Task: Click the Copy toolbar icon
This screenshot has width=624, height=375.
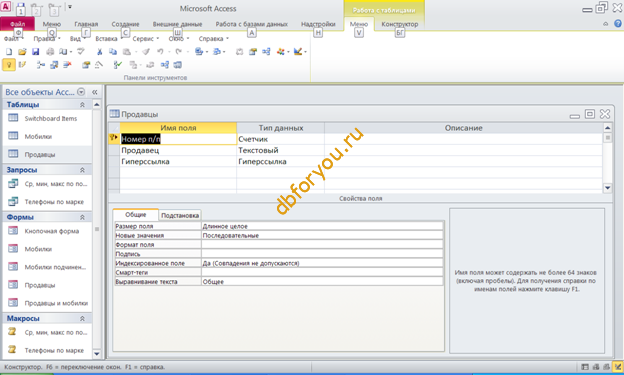Action: click(113, 51)
